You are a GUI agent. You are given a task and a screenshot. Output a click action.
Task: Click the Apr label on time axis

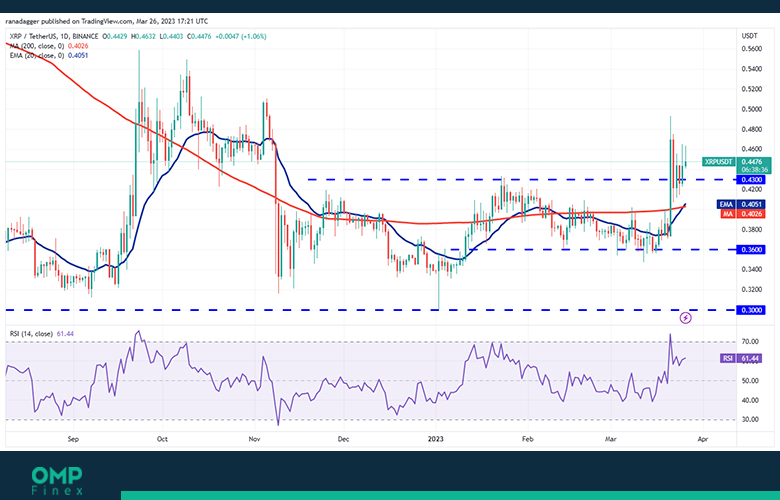(x=702, y=439)
